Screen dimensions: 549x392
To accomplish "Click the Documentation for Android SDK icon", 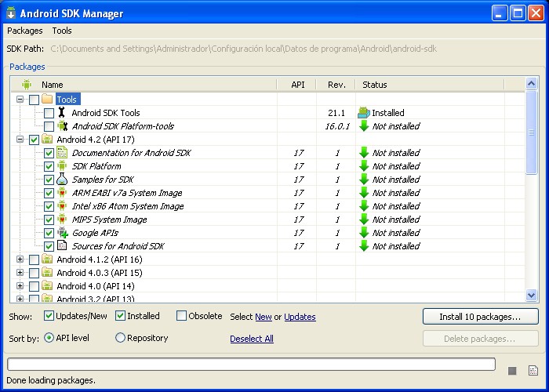I will [62, 152].
